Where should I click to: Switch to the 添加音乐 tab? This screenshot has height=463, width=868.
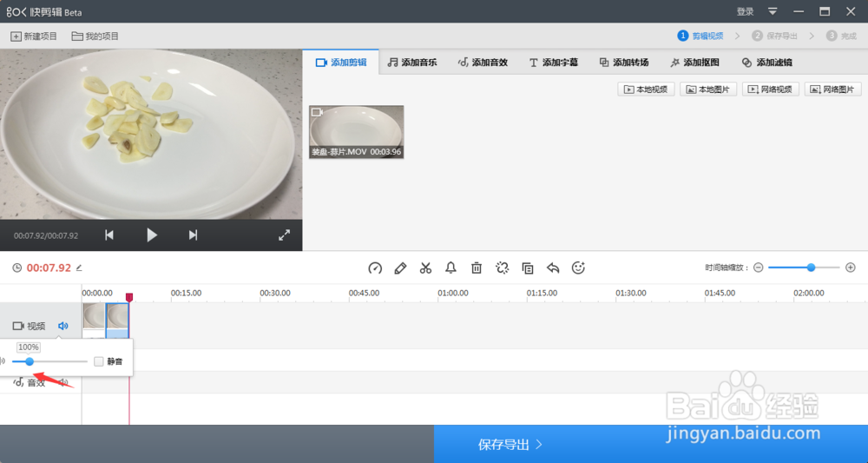tap(411, 63)
